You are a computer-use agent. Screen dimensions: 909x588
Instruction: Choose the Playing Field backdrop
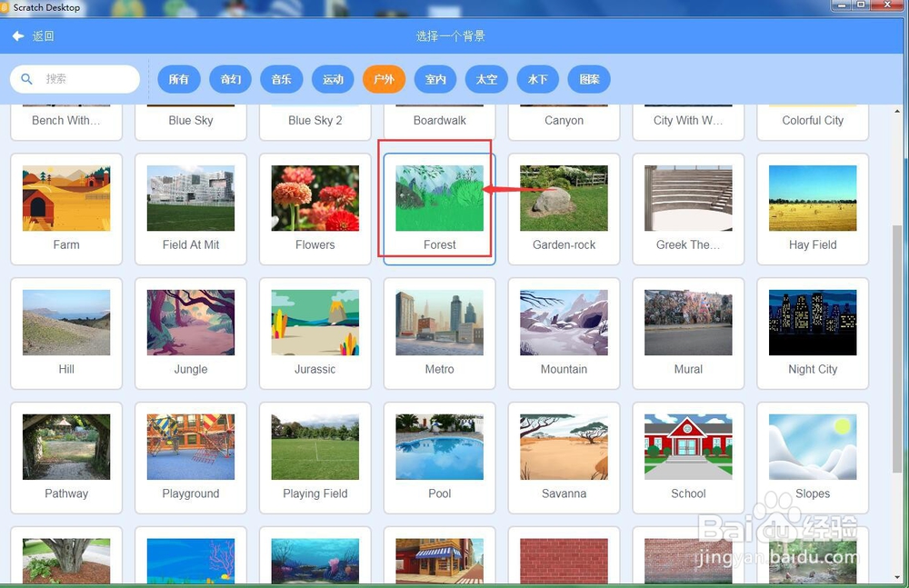[x=315, y=457]
